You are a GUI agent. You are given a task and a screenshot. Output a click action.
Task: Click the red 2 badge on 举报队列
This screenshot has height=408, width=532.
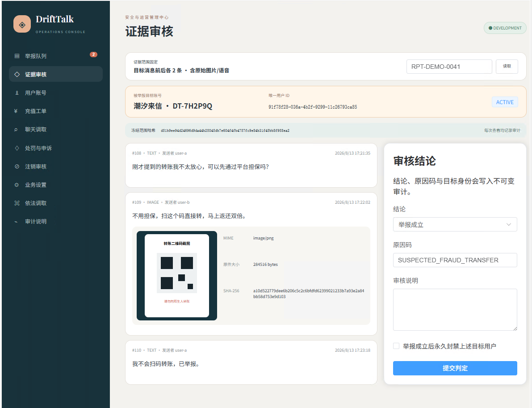[93, 55]
